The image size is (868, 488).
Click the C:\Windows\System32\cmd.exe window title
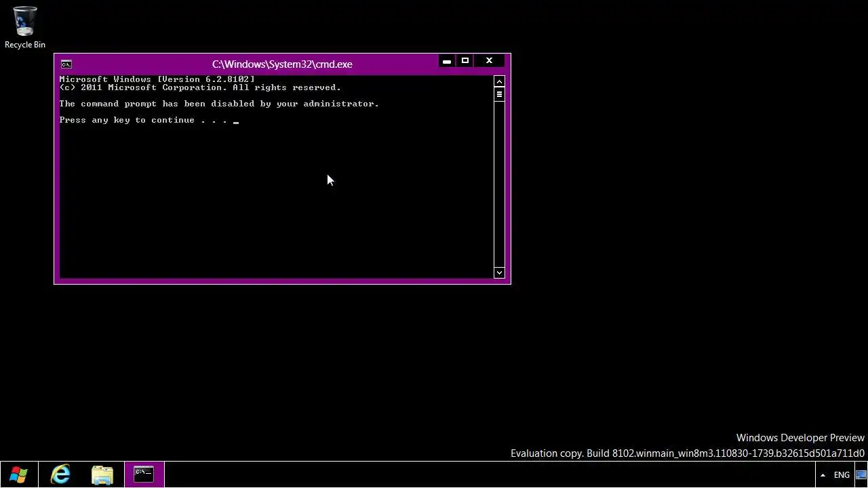[282, 64]
